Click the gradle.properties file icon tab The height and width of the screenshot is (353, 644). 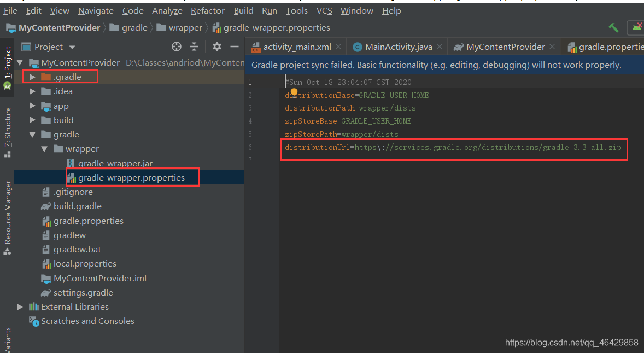click(572, 47)
